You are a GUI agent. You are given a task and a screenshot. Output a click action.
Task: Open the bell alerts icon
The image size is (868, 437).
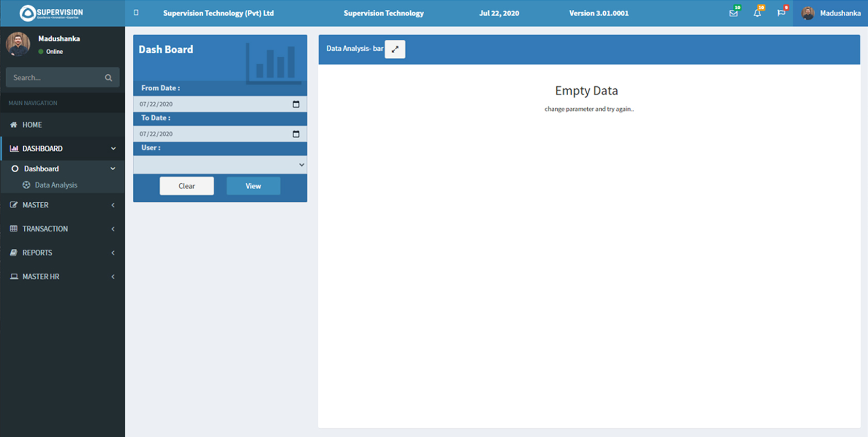click(757, 13)
